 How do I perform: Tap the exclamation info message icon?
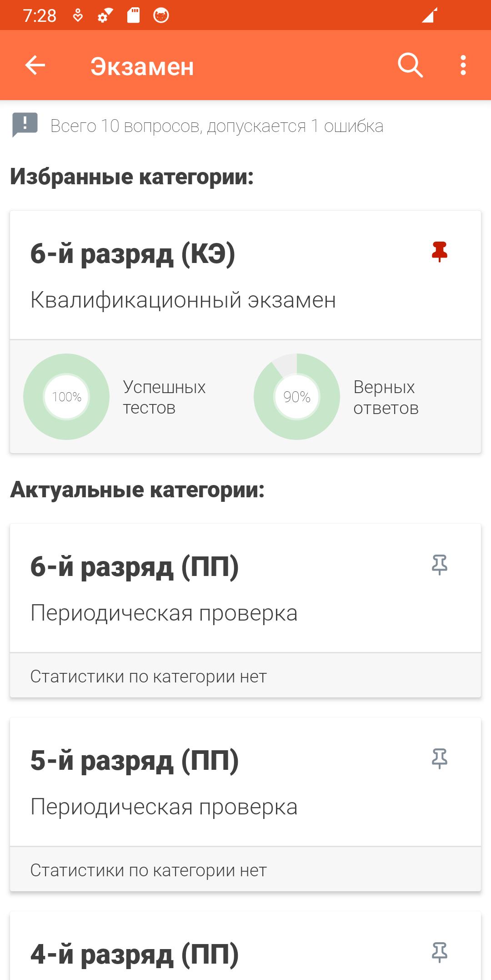coord(25,125)
